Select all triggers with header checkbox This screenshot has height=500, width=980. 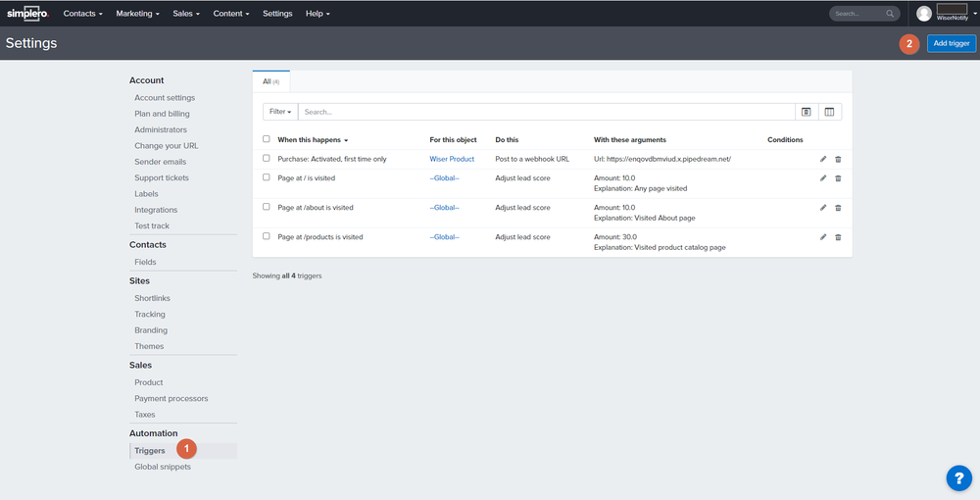tap(267, 139)
